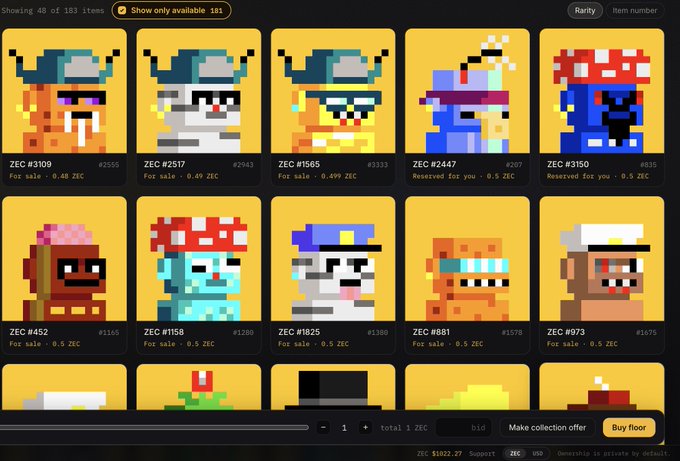Click the total 1 ZEC label
Screen dimensions: 680x461
pos(404,428)
